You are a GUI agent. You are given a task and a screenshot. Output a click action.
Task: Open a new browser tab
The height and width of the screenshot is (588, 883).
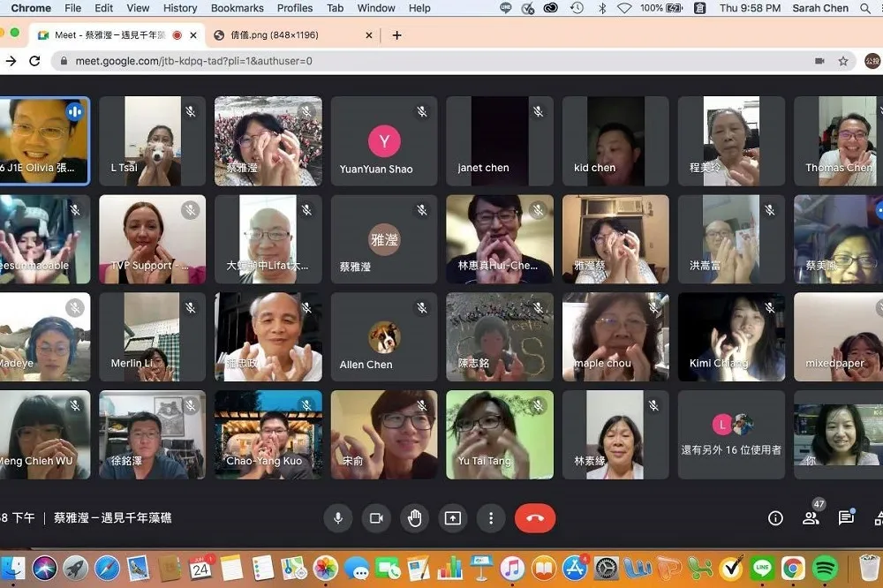pos(397,35)
